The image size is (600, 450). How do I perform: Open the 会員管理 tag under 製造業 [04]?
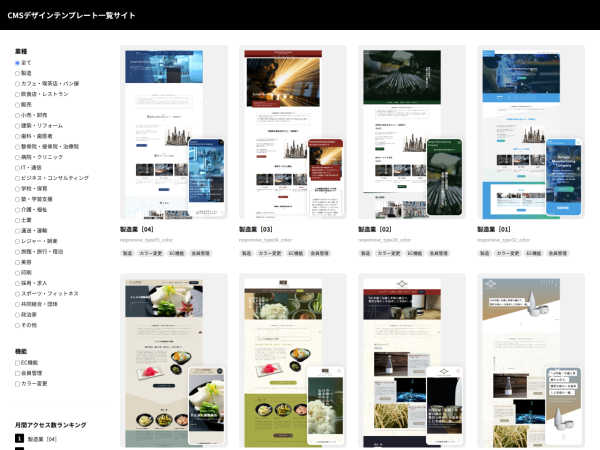click(x=201, y=253)
